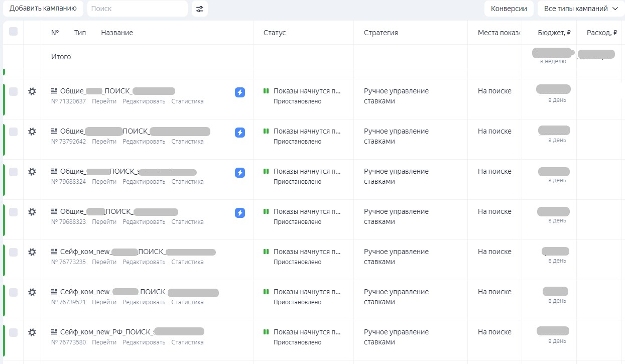
Task: Click 'Перейти' link for campaign 76773235
Action: [x=104, y=262]
